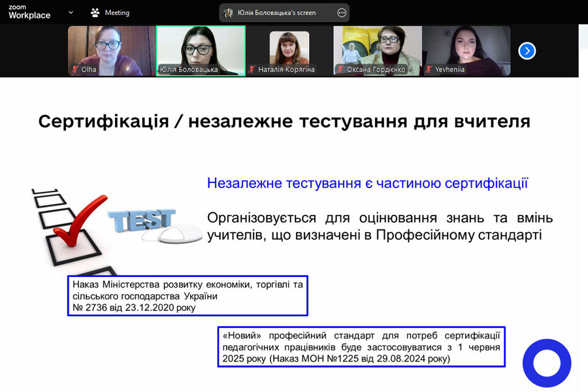588x392 pixels.
Task: Click slide title 'Сертифікація / незалежне тестування для вчителя'
Action: (x=284, y=122)
